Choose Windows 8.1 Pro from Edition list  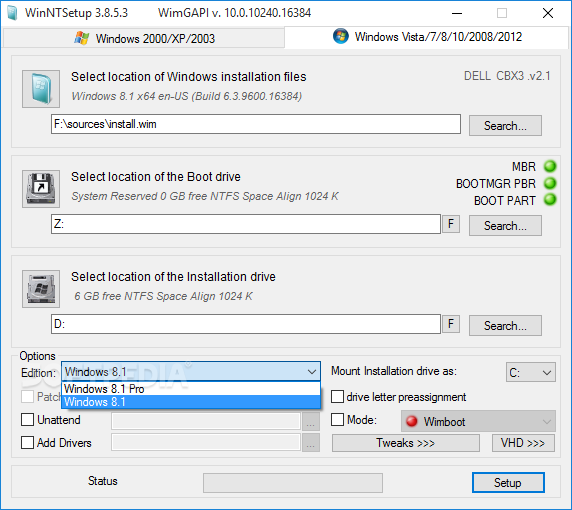[191, 389]
